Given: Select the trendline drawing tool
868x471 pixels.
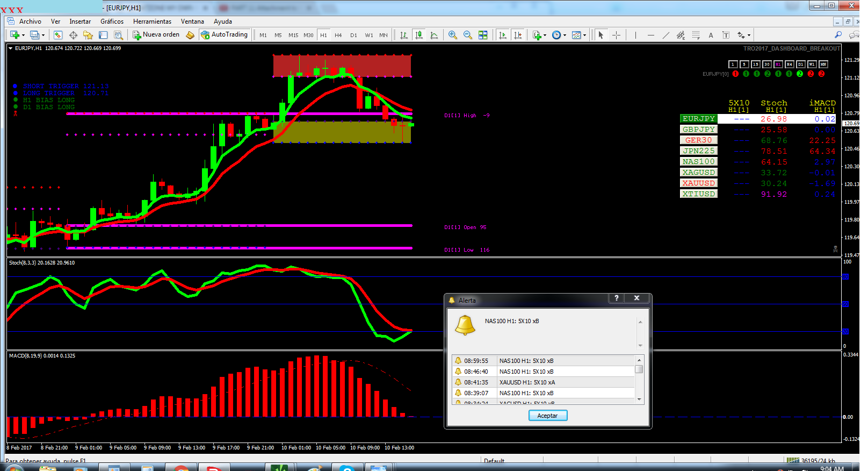Looking at the screenshot, I should click(x=666, y=35).
